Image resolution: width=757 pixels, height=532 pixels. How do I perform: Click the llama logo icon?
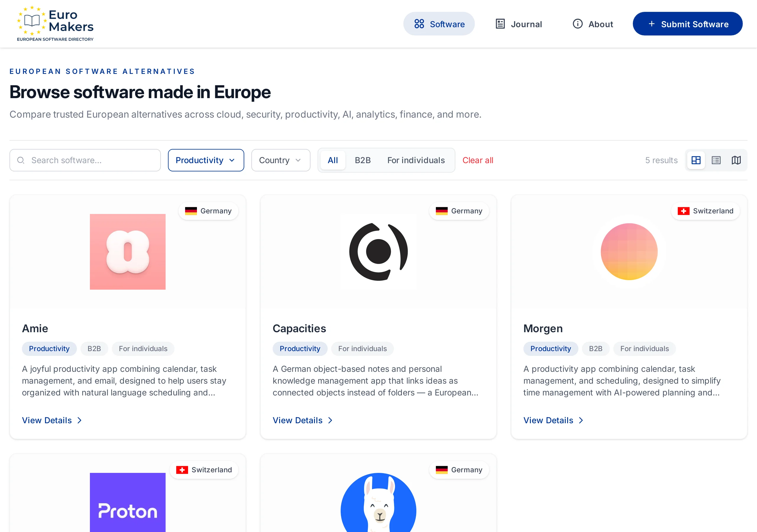point(378,502)
